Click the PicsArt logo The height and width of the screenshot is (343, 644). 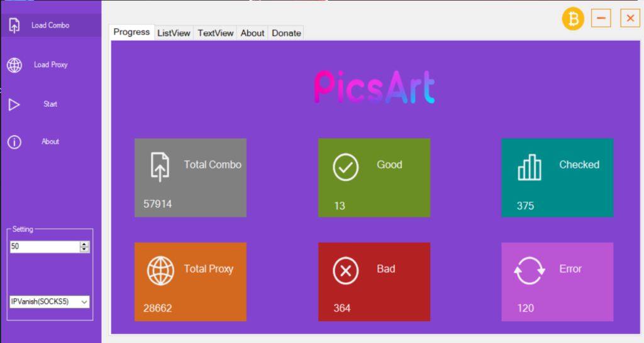375,87
